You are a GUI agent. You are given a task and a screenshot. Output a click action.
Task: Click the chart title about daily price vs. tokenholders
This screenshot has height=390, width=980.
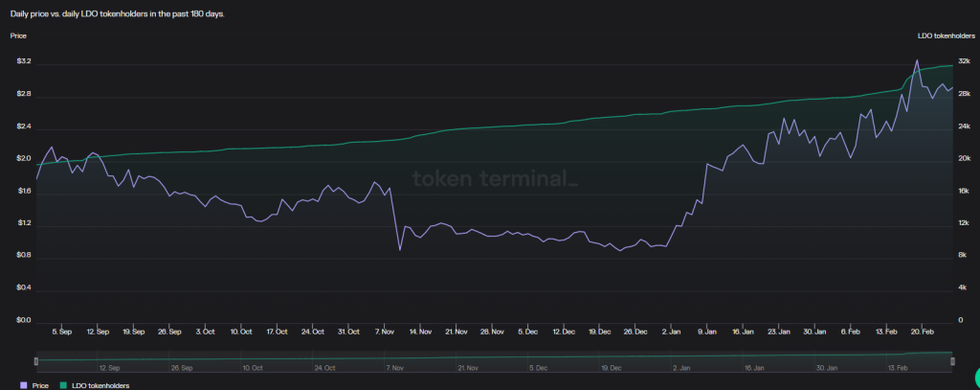pyautogui.click(x=118, y=13)
